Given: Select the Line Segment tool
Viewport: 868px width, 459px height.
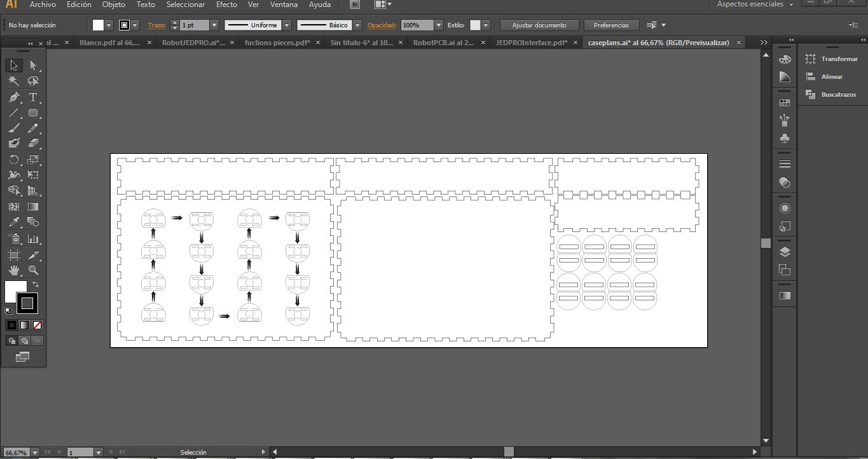Looking at the screenshot, I should tap(14, 113).
